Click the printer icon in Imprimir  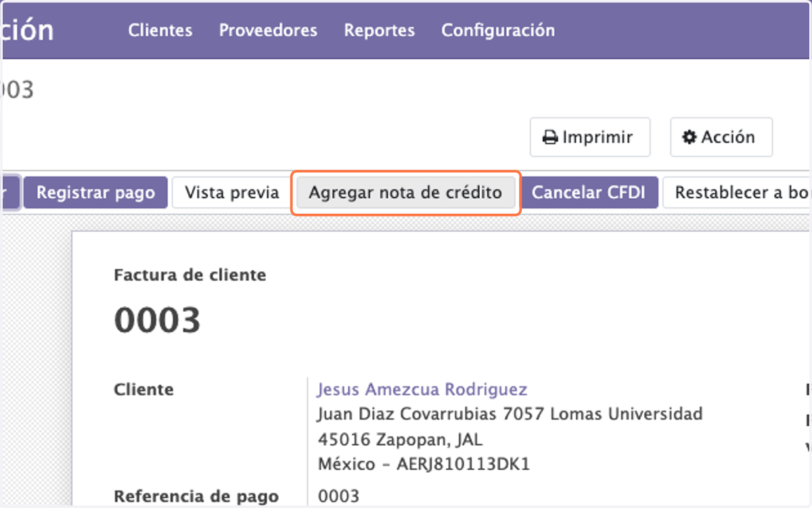(551, 137)
